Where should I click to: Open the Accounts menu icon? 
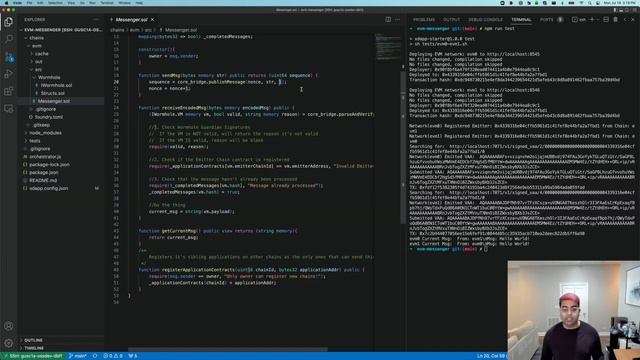9,326
